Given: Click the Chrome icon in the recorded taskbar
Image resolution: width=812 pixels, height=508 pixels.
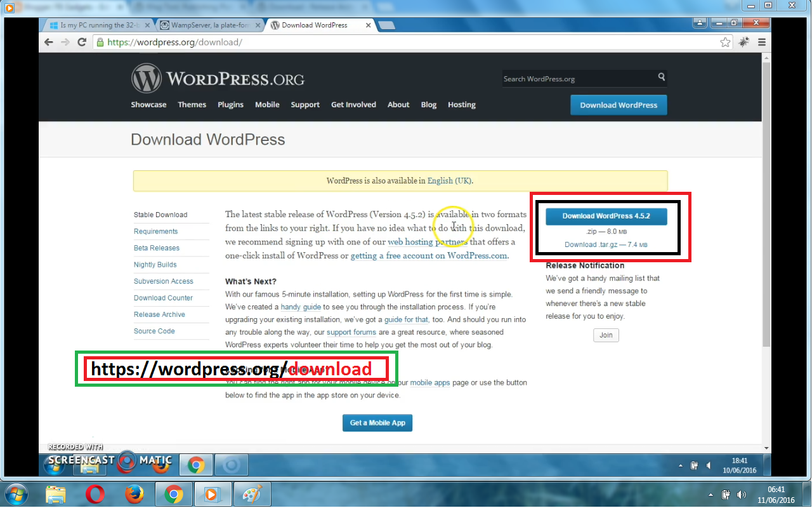Looking at the screenshot, I should point(195,465).
